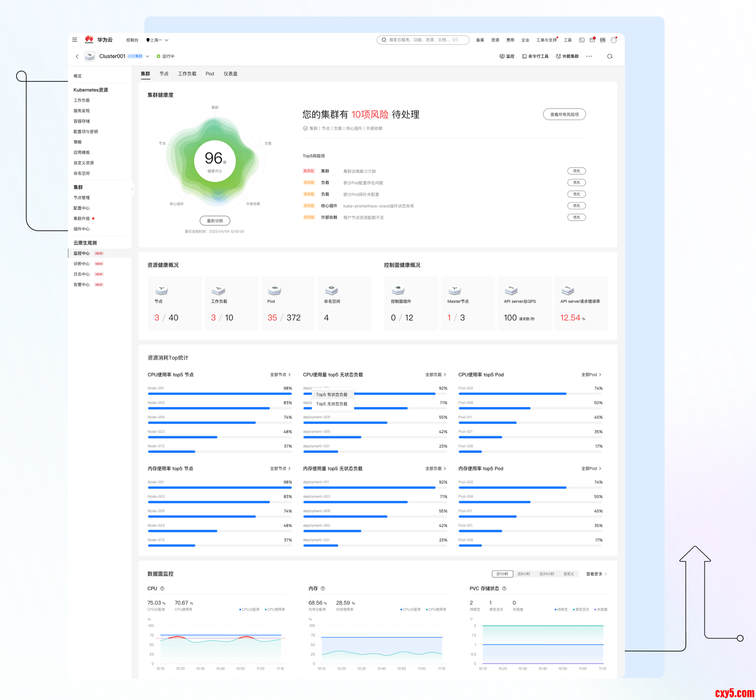Expand the 上海一 region dropdown

[x=157, y=40]
